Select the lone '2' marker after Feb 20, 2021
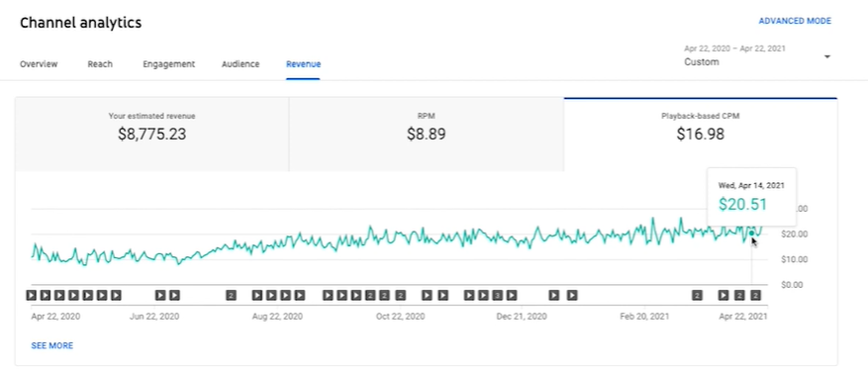 tap(697, 296)
